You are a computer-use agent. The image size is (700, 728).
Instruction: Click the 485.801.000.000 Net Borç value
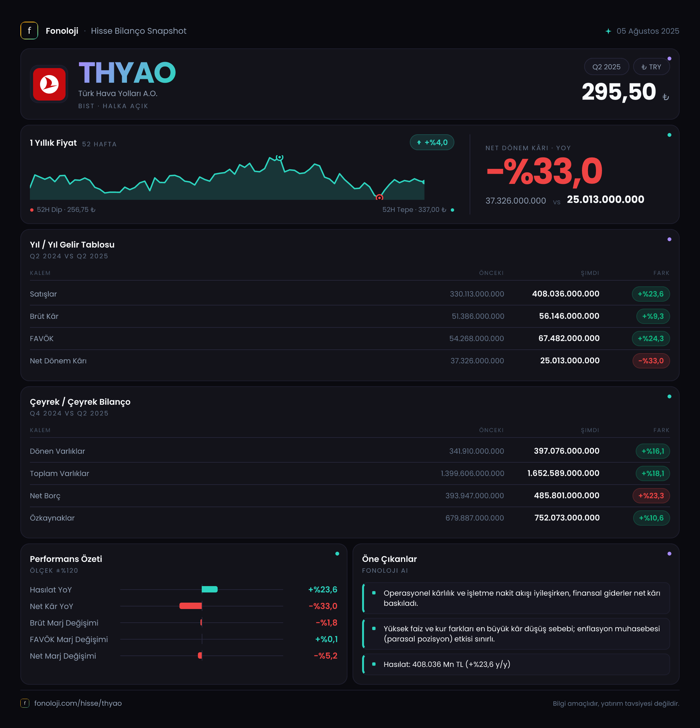(567, 495)
